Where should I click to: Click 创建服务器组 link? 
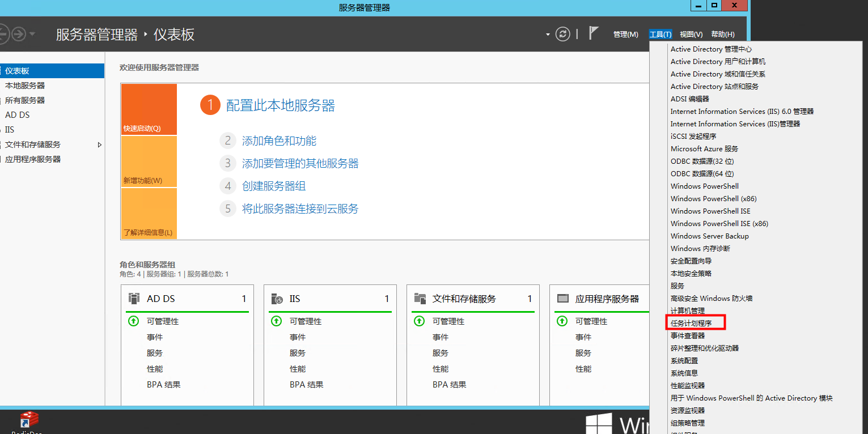pyautogui.click(x=274, y=186)
